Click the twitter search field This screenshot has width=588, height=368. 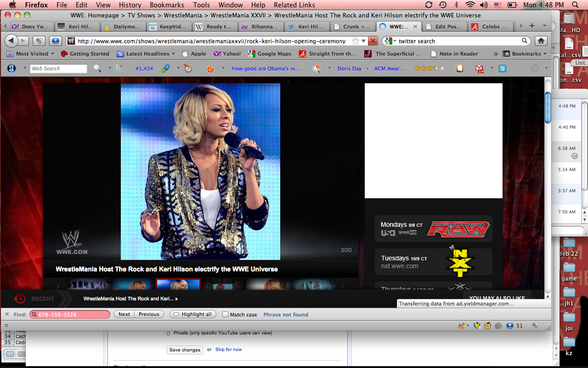(x=458, y=41)
